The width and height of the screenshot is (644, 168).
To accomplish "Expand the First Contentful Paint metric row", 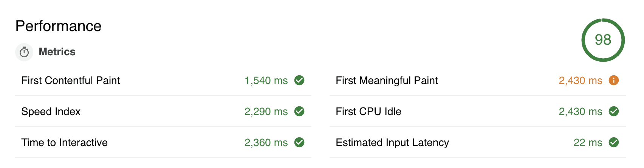I will (x=70, y=81).
